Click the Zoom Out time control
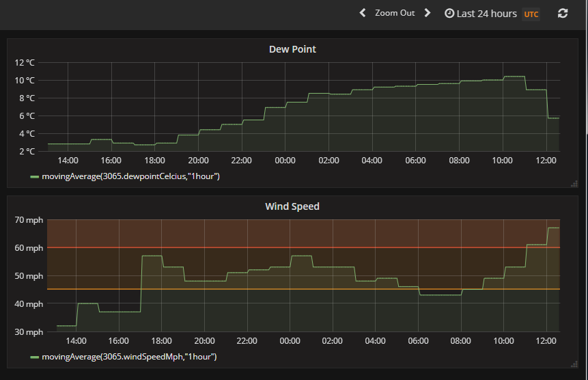588x380 pixels. (x=395, y=13)
